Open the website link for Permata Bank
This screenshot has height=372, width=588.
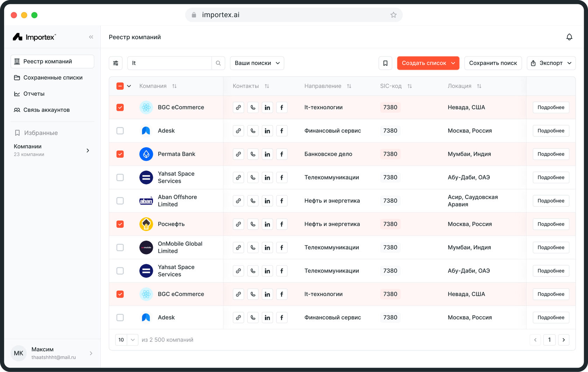[x=238, y=154]
